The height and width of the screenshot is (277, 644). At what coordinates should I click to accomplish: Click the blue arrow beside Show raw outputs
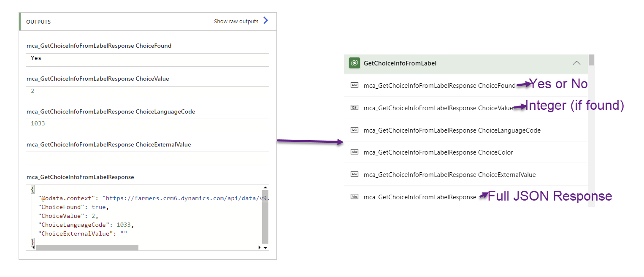coord(265,20)
